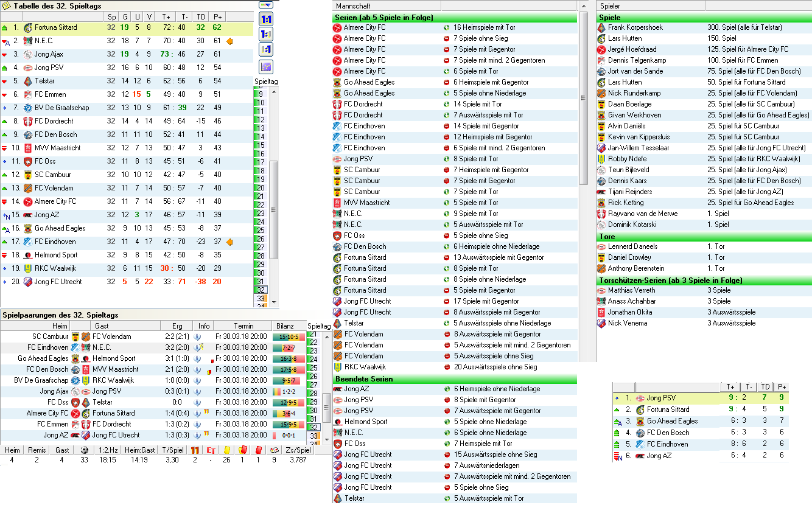Sort main standings by 'TD' goal difference header
The image size is (812, 505).
pyautogui.click(x=201, y=17)
